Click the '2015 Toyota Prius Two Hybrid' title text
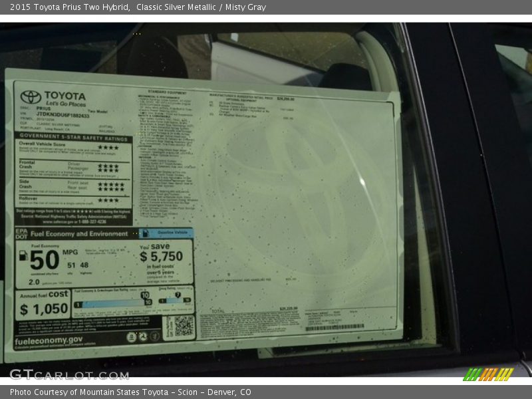 [70, 7]
